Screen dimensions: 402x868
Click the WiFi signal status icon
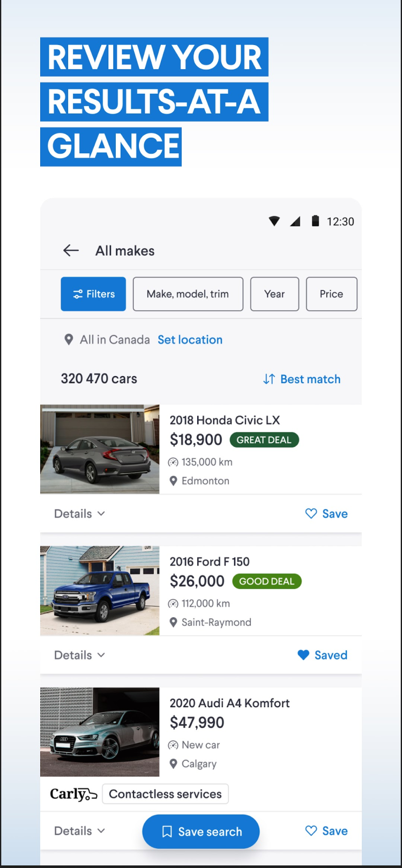point(274,221)
